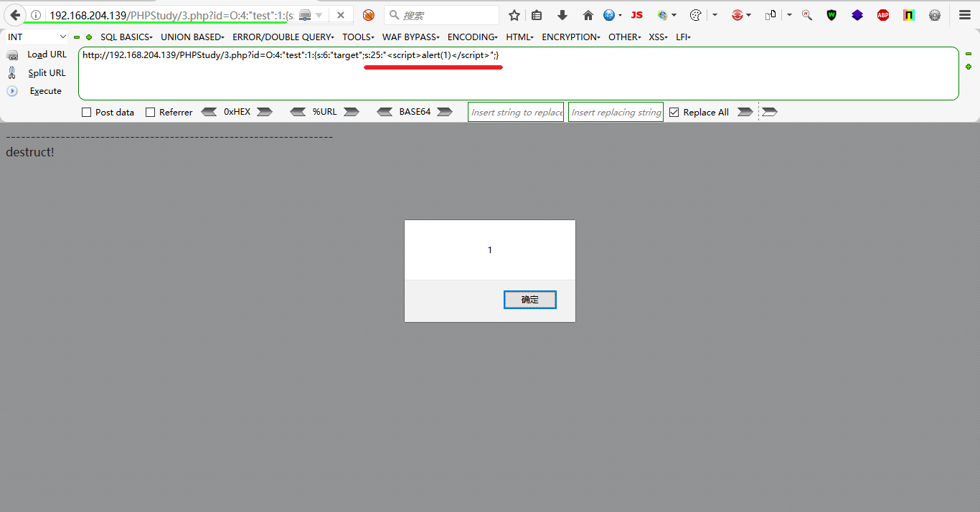The width and height of the screenshot is (980, 512).
Task: Open the Firefox hamburger menu
Action: (964, 14)
